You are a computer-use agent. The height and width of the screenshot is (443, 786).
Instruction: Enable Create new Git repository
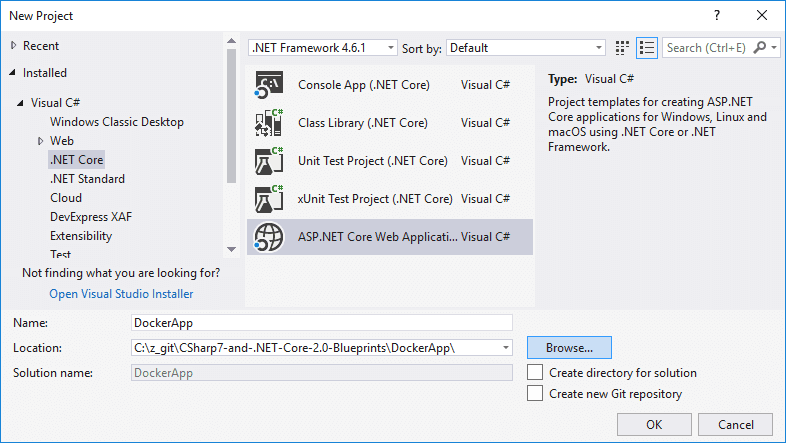(535, 393)
